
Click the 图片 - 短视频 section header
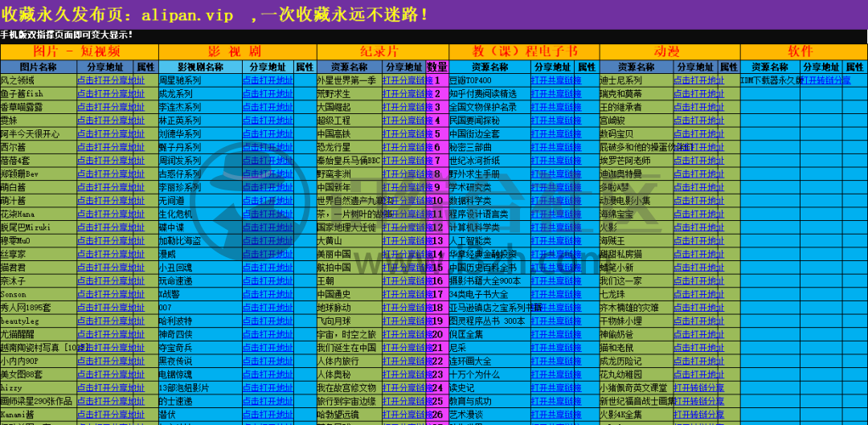point(79,52)
